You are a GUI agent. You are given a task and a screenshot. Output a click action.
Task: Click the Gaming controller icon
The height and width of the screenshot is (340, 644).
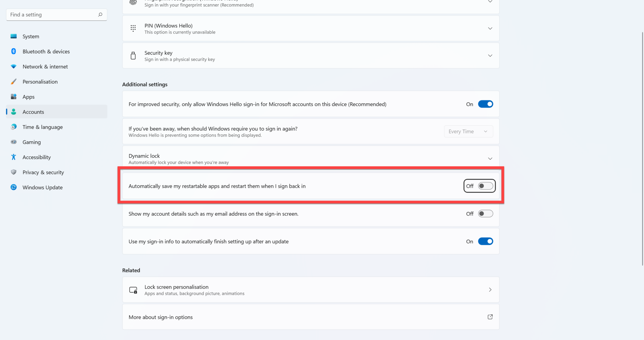pos(14,142)
